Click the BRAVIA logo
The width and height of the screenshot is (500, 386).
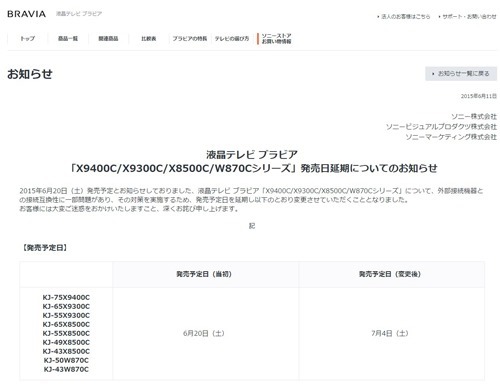[x=26, y=14]
